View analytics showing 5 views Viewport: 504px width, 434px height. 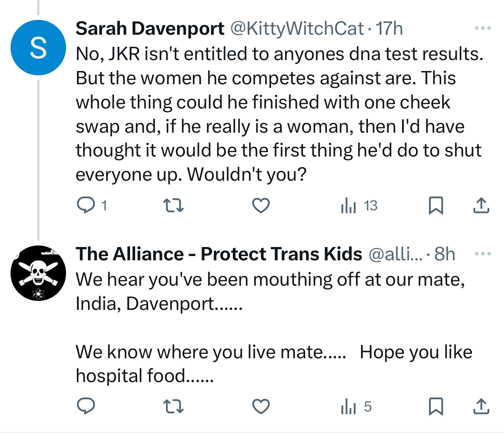tap(356, 406)
